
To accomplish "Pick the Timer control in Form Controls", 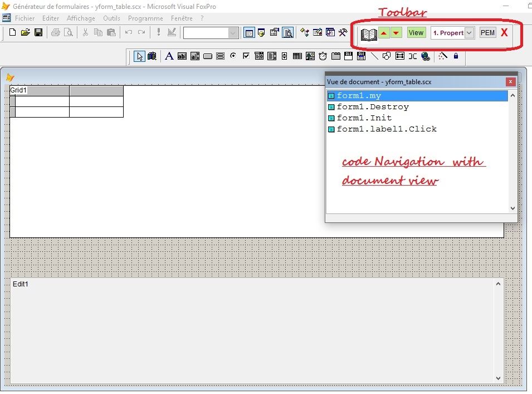I will coord(323,56).
